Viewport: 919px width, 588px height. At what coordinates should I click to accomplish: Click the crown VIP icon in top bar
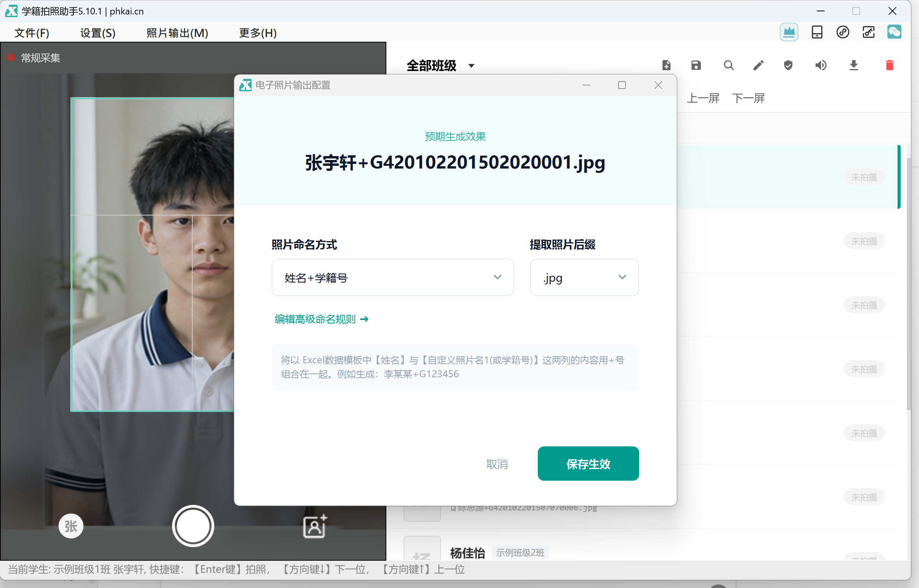789,32
